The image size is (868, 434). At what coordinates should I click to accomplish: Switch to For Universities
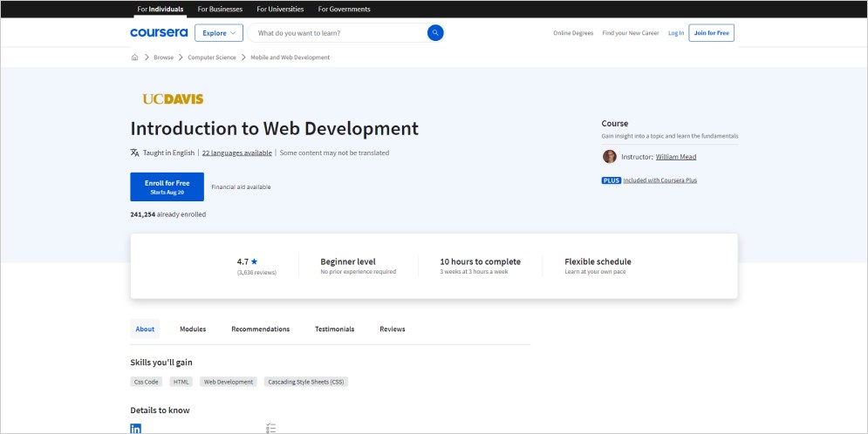[x=280, y=9]
